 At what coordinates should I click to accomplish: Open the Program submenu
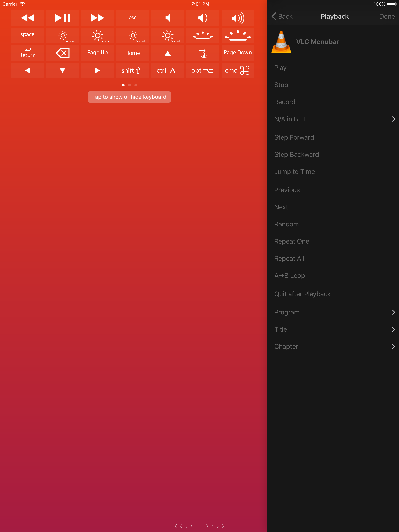334,312
